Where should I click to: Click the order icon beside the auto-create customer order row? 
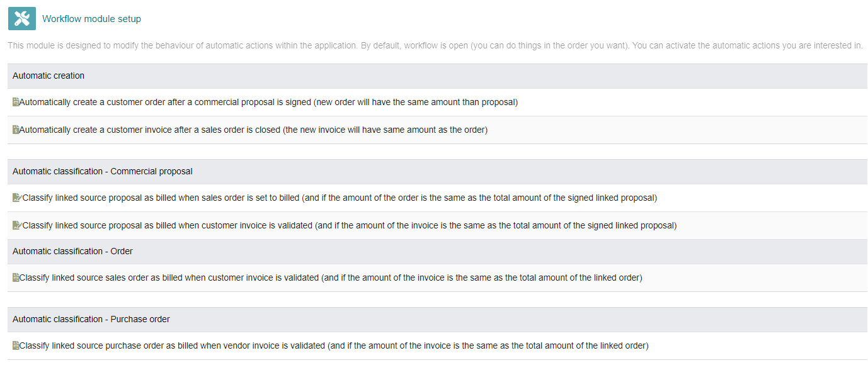click(16, 102)
